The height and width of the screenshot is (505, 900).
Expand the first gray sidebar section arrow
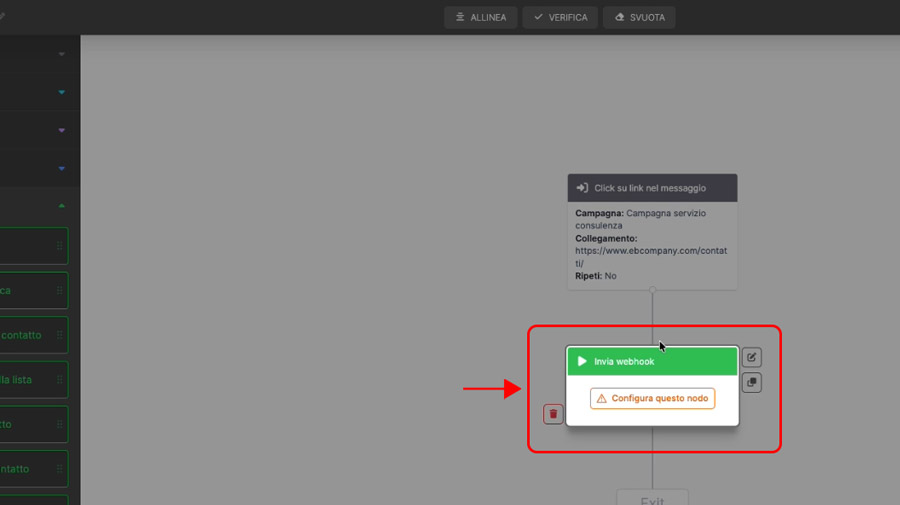62,54
